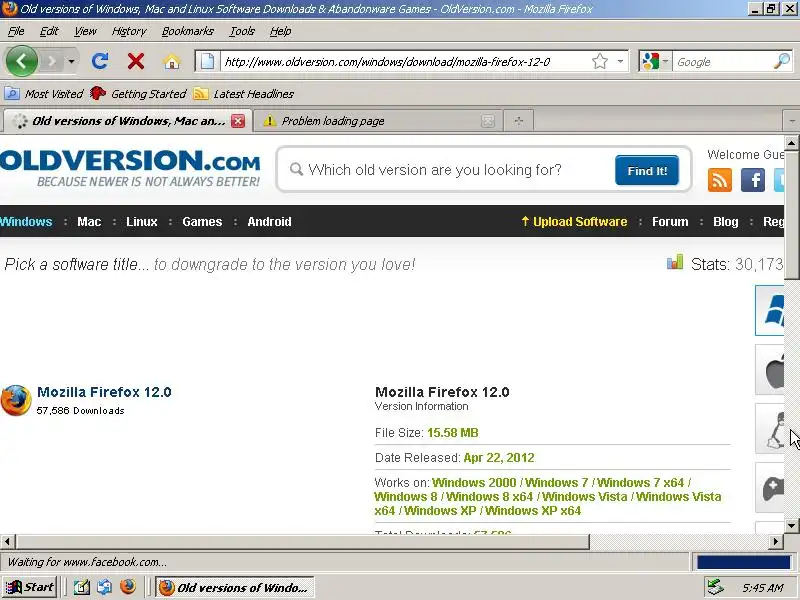Viewport: 800px width, 600px height.
Task: Click the system tray network icon
Action: [715, 587]
